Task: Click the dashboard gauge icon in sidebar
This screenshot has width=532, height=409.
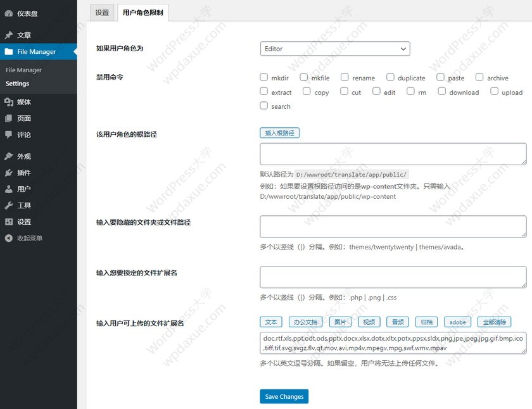Action: coord(9,13)
